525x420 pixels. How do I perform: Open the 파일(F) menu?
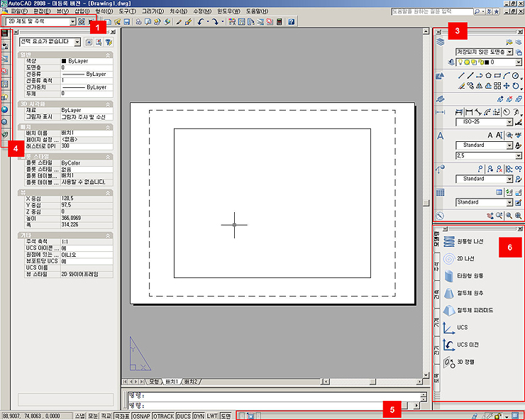(19, 11)
